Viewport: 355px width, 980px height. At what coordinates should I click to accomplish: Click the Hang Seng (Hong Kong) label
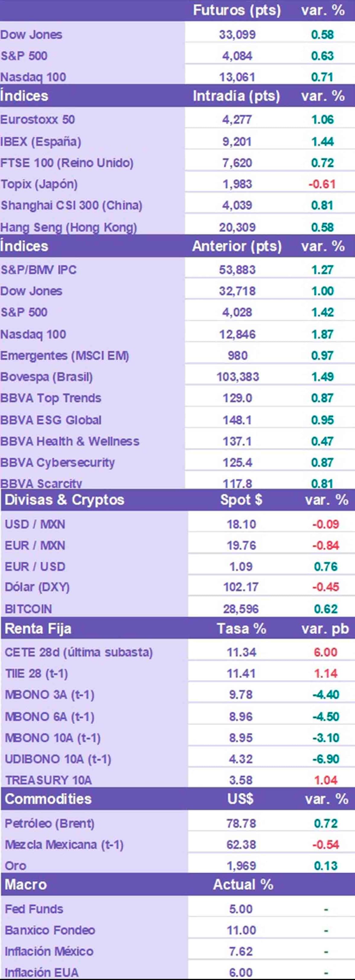tap(69, 227)
